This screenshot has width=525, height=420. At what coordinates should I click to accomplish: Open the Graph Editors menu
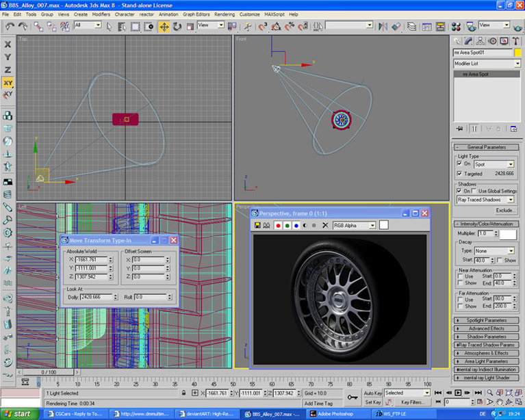(x=195, y=14)
